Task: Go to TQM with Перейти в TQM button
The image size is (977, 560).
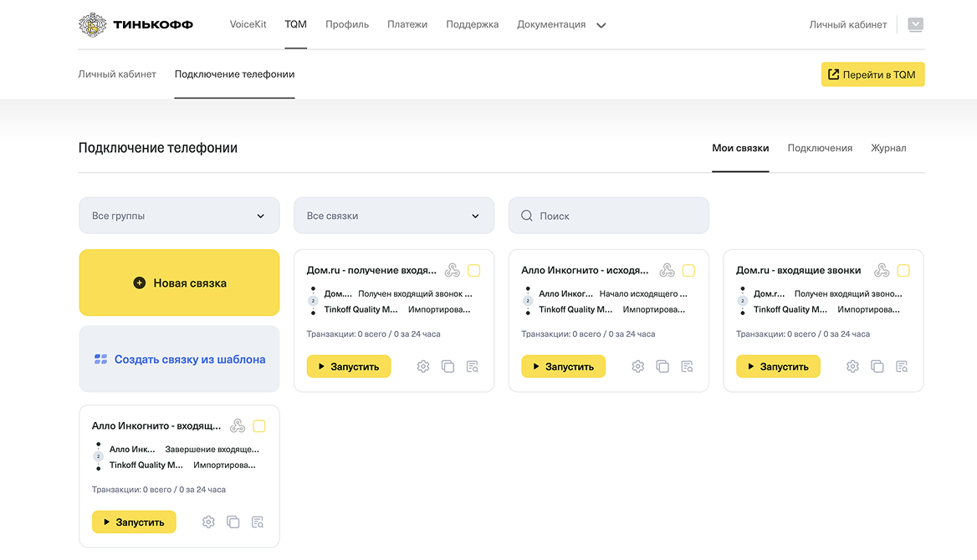Action: [872, 74]
